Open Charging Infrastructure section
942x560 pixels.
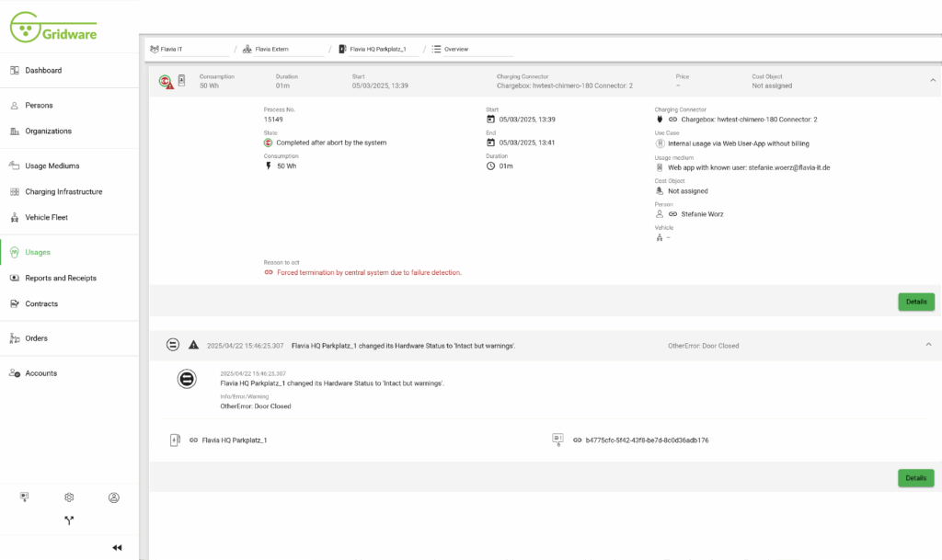click(x=63, y=191)
